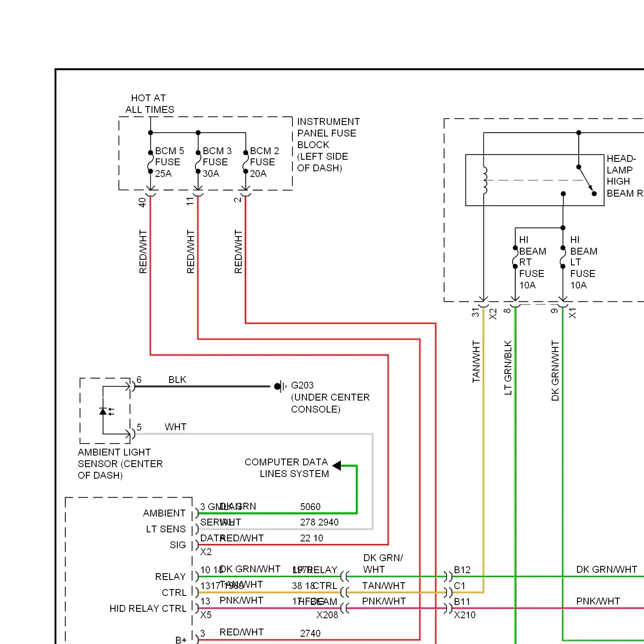Click RED/WHT label on the pin 40 wire
This screenshot has height=644, width=644.
[143, 252]
